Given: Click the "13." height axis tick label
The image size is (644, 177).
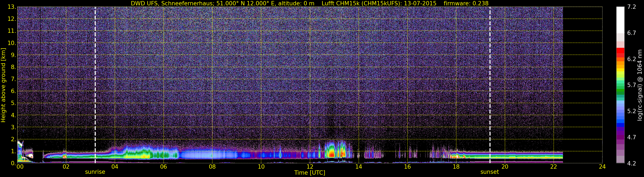Looking at the screenshot, I should click(12, 7).
